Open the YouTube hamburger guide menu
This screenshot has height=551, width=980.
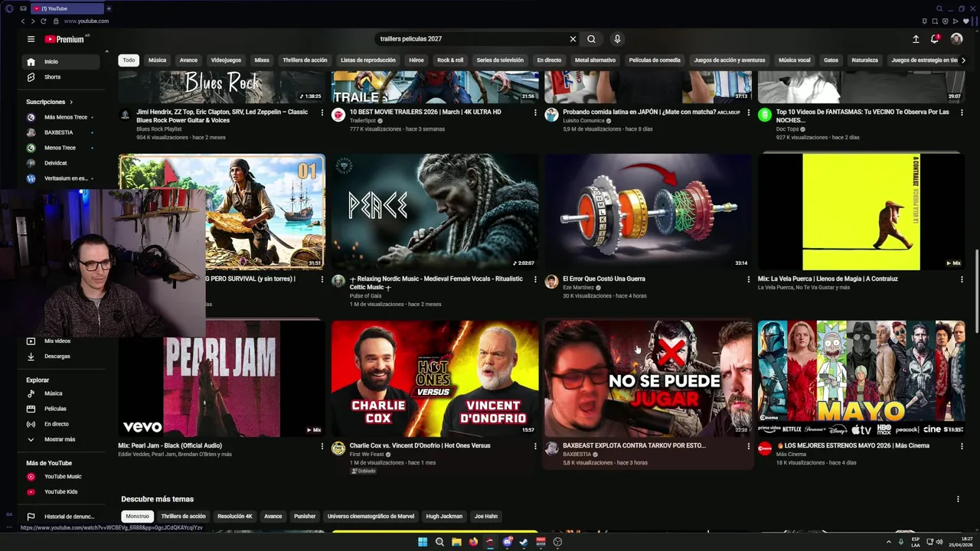coord(31,39)
